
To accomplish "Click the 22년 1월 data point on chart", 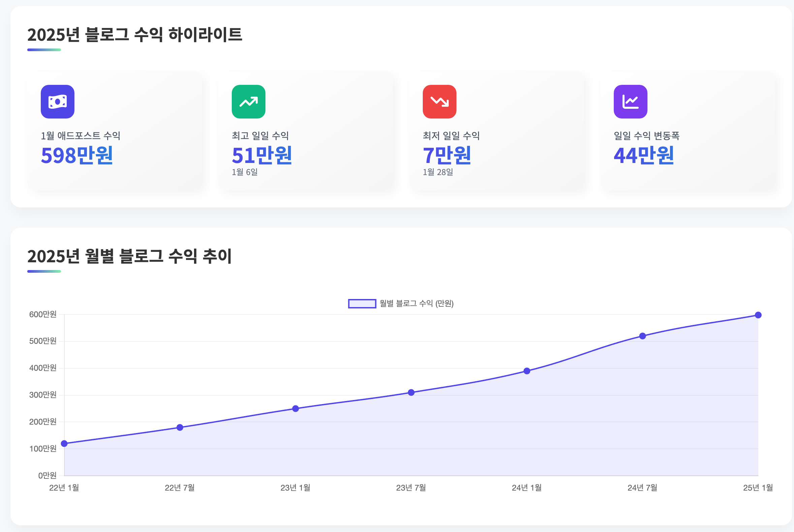I will pyautogui.click(x=64, y=443).
